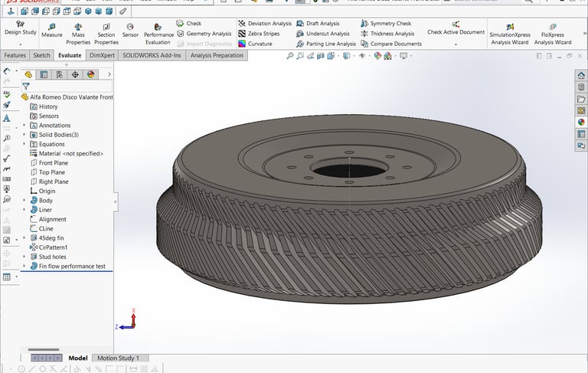The height and width of the screenshot is (373, 588).
Task: Open Thickness Analysis
Action: [x=387, y=34]
